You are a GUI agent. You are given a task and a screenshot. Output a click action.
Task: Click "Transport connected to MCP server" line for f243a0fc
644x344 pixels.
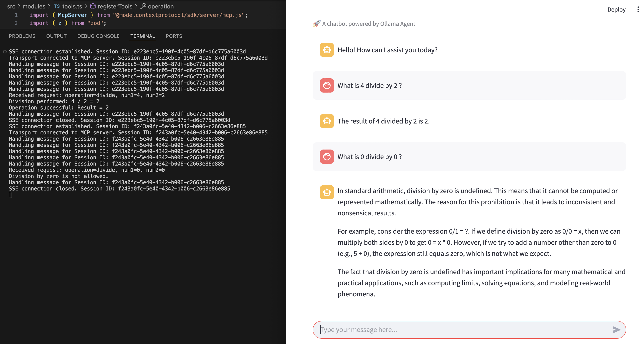tap(138, 133)
